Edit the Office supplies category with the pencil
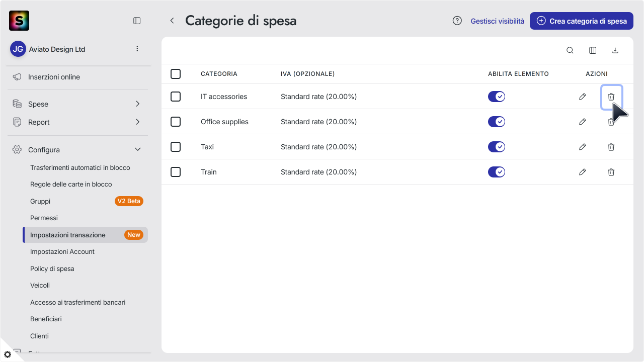 583,122
